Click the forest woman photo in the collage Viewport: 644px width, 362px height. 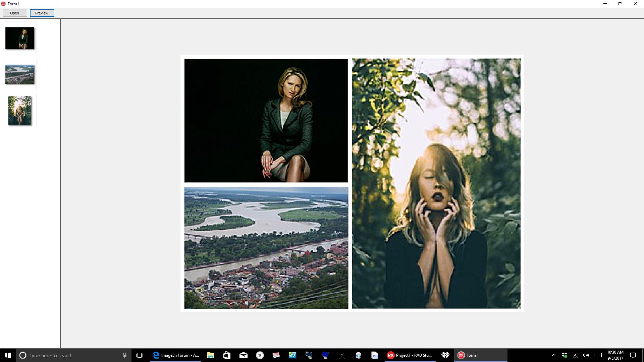(x=436, y=183)
